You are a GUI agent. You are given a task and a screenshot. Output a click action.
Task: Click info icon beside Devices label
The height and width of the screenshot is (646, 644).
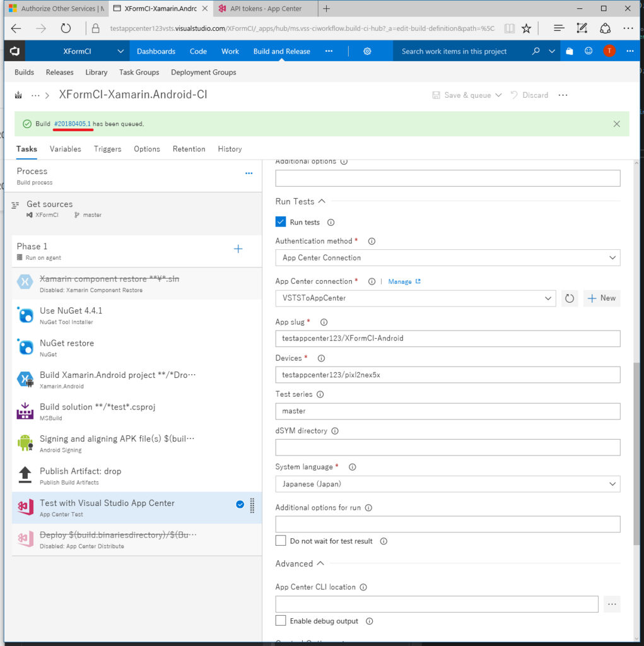click(321, 358)
